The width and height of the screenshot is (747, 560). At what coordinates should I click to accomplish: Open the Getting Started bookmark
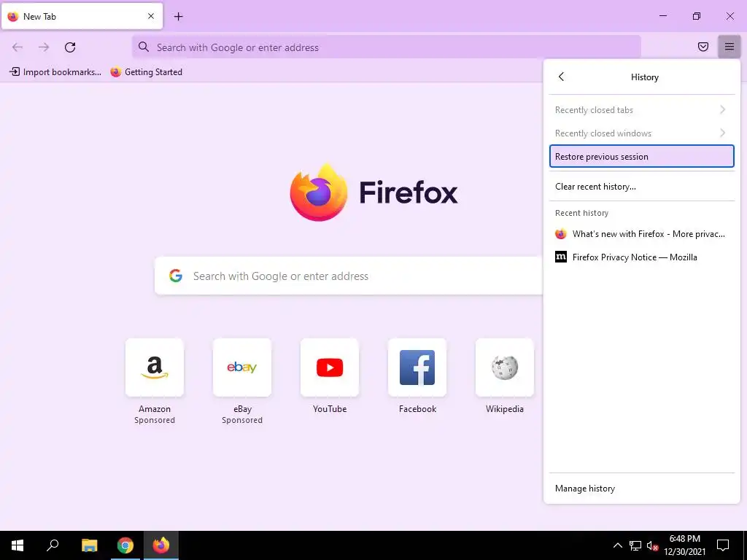[146, 72]
